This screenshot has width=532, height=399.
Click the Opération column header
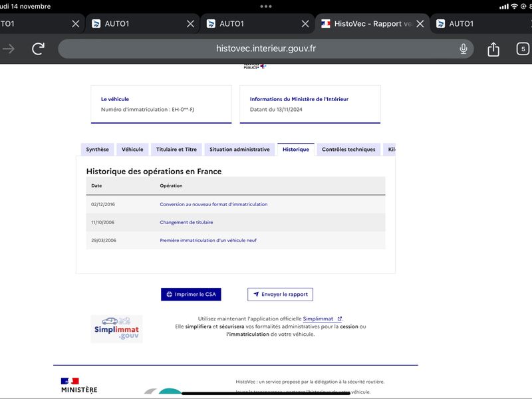click(x=171, y=186)
